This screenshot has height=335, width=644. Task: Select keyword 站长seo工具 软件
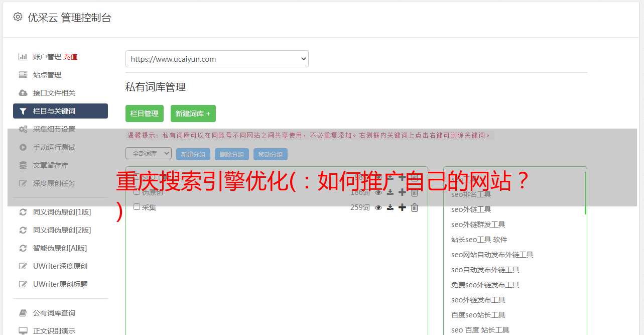(x=479, y=240)
